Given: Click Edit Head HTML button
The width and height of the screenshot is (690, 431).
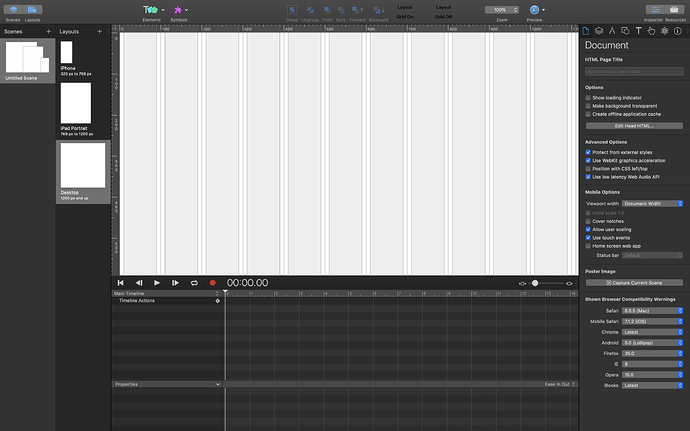Looking at the screenshot, I should 634,126.
